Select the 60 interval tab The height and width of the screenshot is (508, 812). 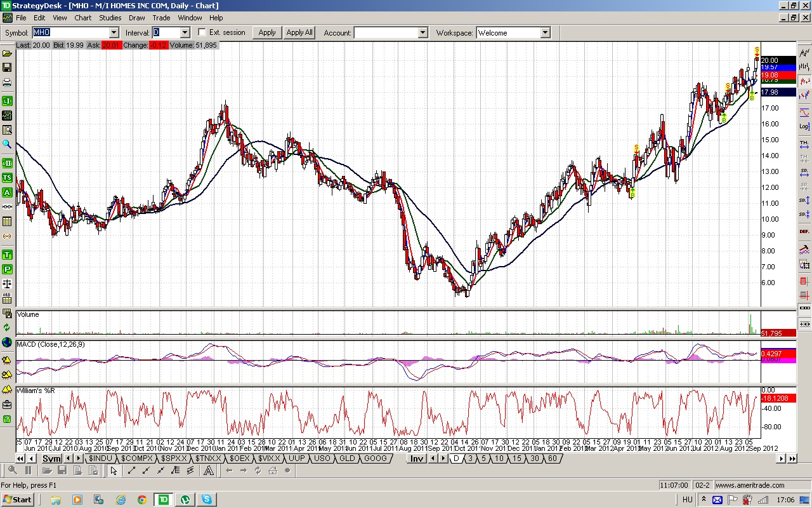click(552, 458)
